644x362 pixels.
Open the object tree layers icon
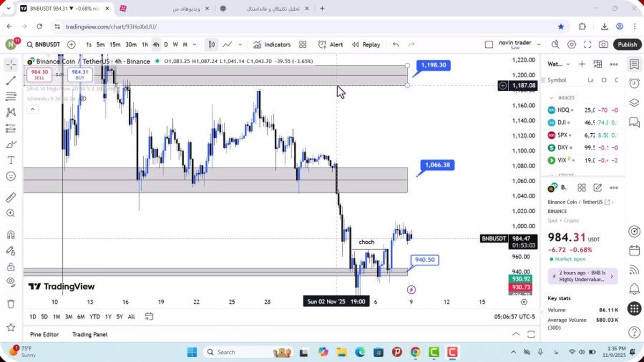click(x=634, y=103)
